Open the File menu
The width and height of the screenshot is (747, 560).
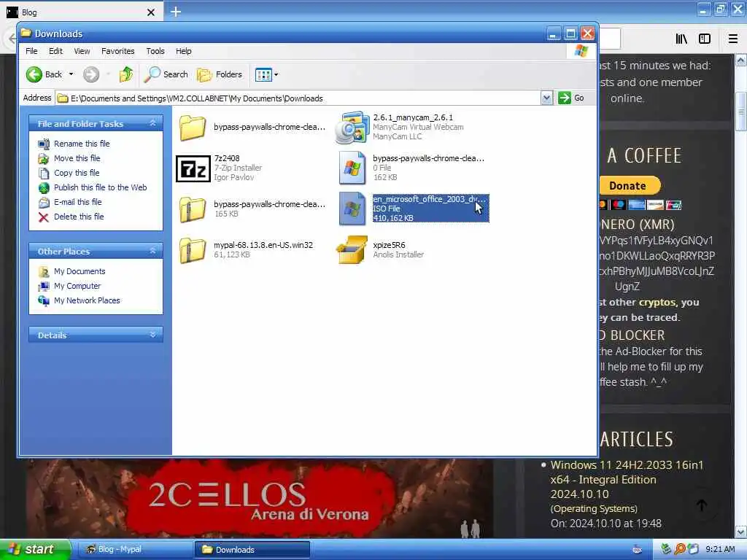(31, 51)
